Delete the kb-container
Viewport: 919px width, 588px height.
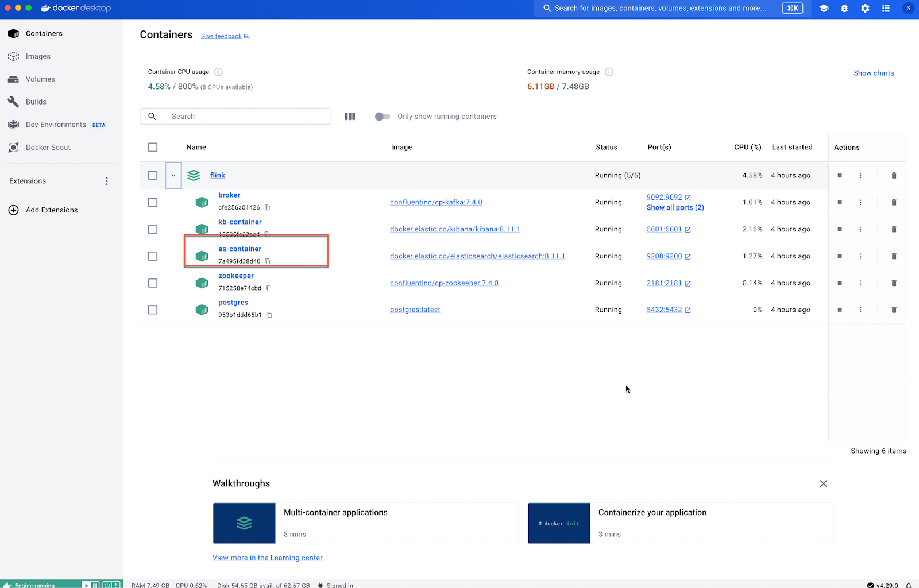tap(894, 229)
